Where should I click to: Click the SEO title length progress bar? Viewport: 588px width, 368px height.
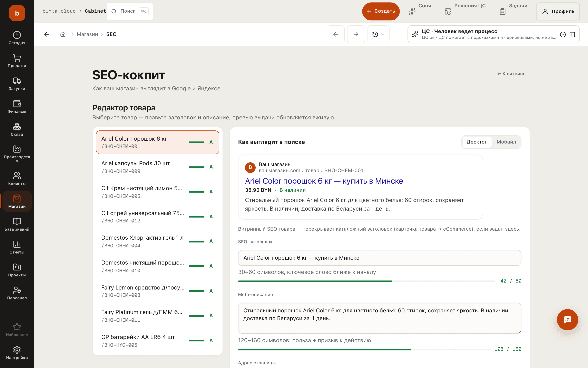tap(367, 281)
